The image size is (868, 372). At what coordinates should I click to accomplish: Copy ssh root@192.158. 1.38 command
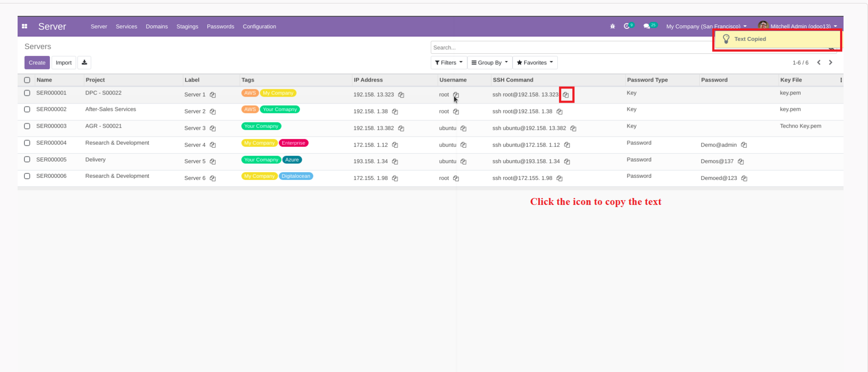pyautogui.click(x=559, y=112)
